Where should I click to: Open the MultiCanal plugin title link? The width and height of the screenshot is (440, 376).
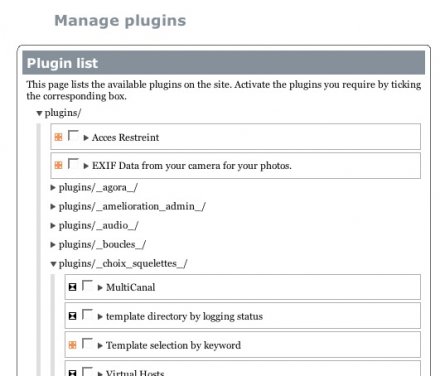130,287
